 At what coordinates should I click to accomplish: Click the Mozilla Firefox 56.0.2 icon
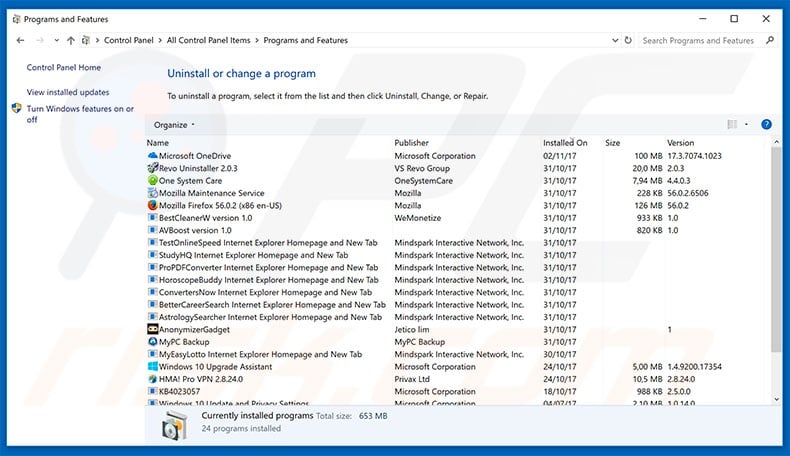153,205
